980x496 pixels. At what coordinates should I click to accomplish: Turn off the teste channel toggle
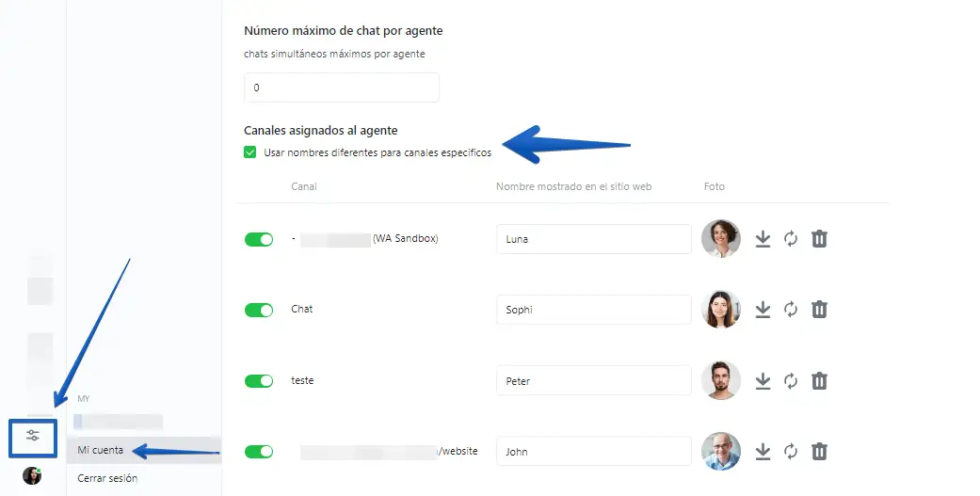point(259,380)
